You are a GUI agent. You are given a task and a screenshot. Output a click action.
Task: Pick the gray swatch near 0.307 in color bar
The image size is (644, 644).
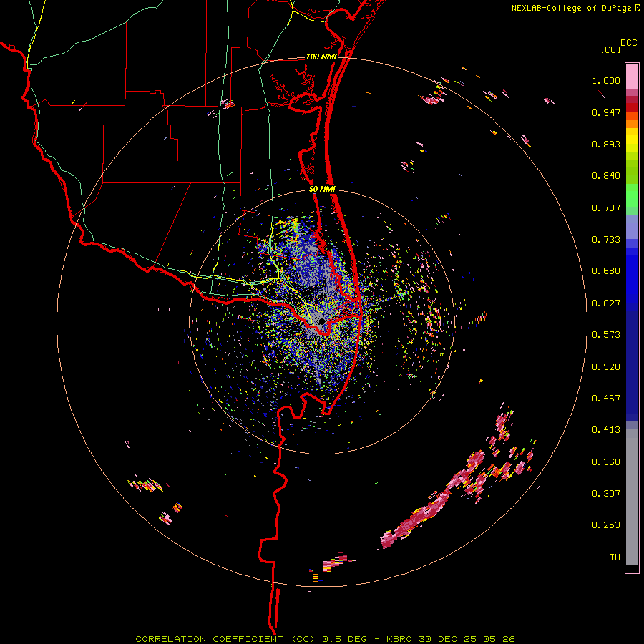click(632, 497)
